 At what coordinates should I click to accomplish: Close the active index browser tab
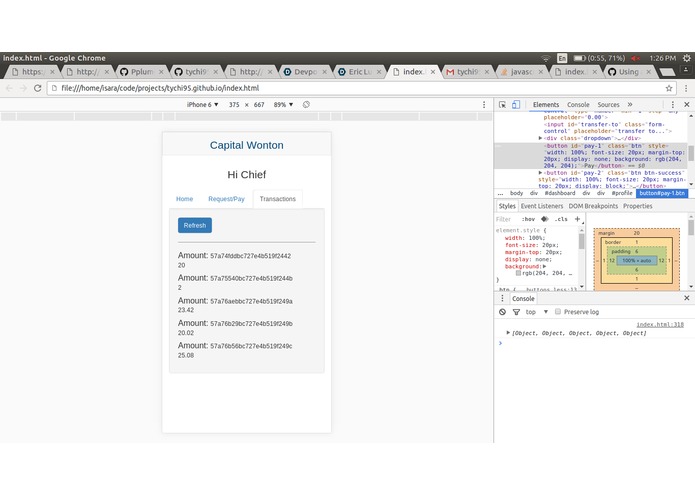tap(433, 72)
